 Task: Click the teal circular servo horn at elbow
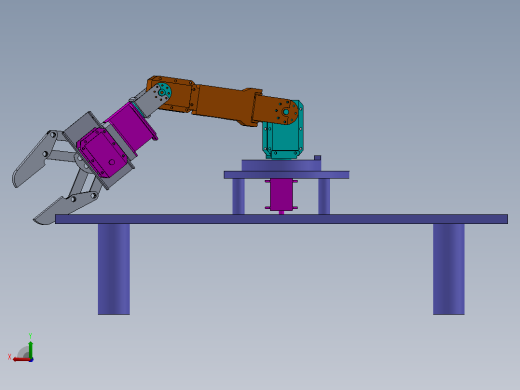pyautogui.click(x=163, y=91)
